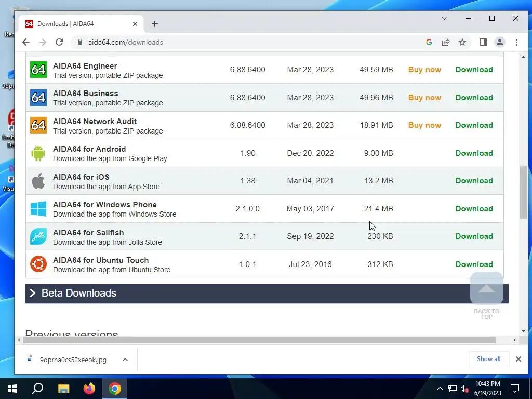The height and width of the screenshot is (399, 532).
Task: Select the Downloads | AIDA64 tab
Action: pos(82,24)
